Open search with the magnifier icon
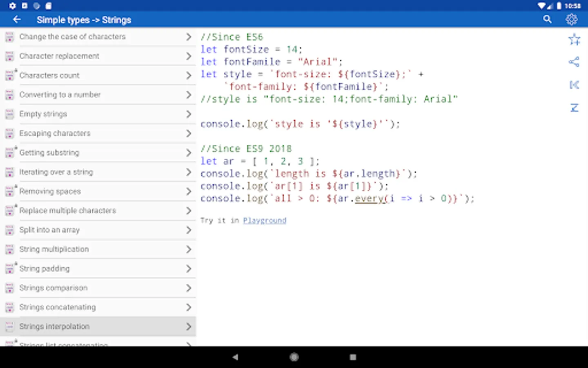 coord(547,19)
